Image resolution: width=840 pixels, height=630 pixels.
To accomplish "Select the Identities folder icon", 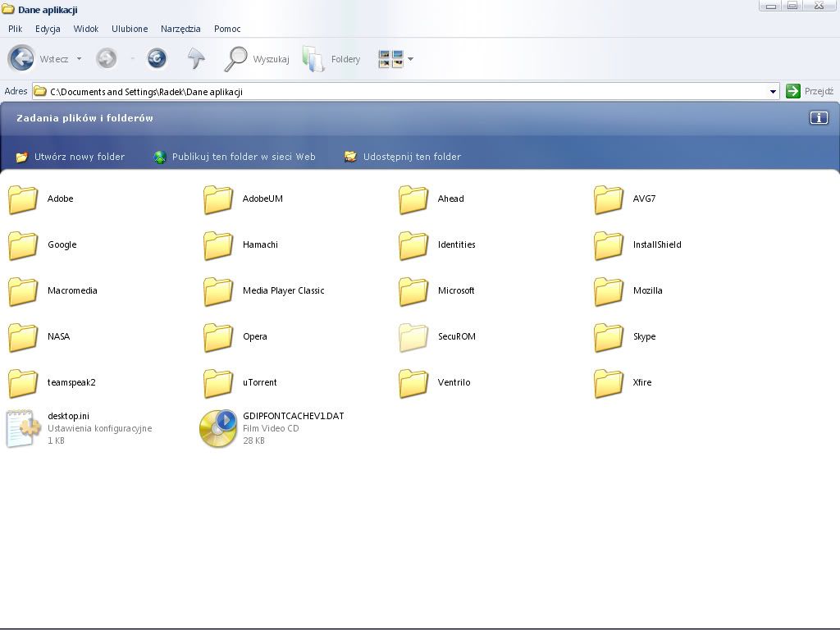I will point(413,245).
